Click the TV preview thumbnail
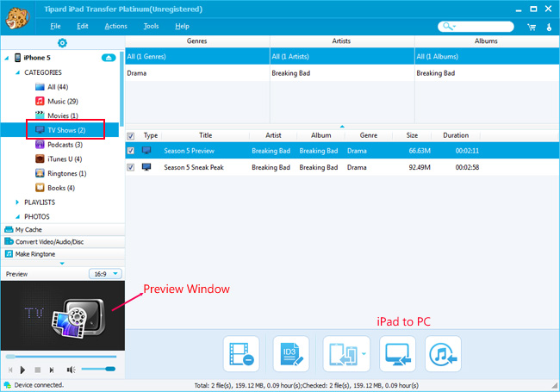This screenshot has height=392, width=560. click(63, 315)
